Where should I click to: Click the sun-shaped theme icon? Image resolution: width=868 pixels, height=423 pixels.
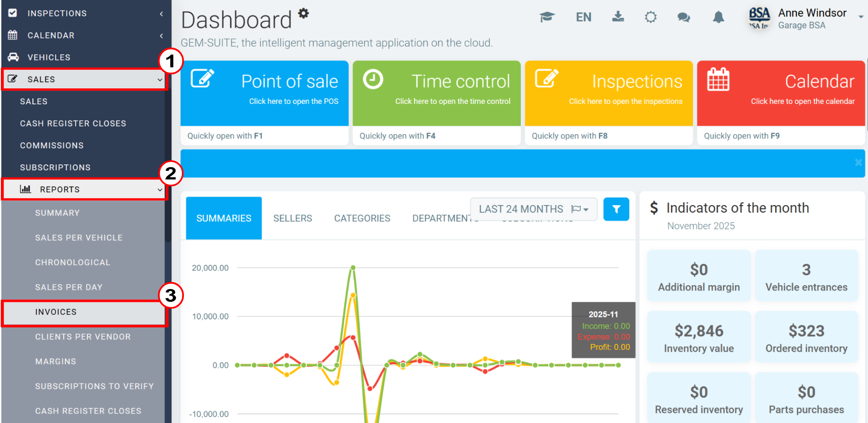point(650,17)
